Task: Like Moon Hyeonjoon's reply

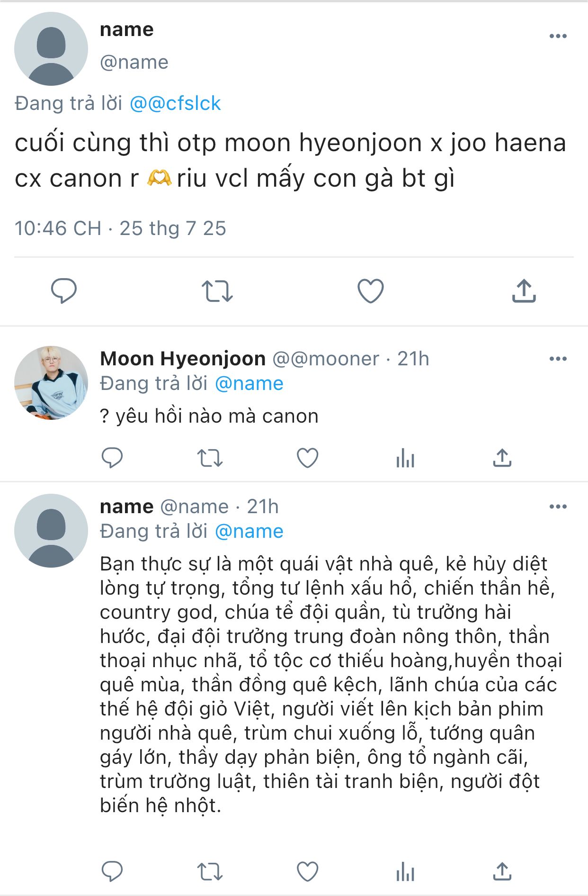Action: point(307,458)
